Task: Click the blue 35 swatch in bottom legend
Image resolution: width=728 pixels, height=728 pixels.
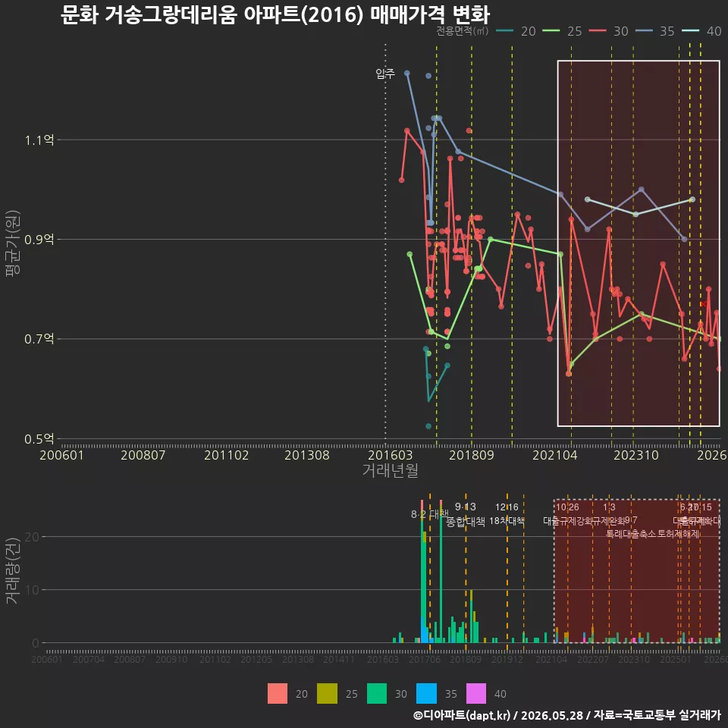Action: tap(426, 694)
